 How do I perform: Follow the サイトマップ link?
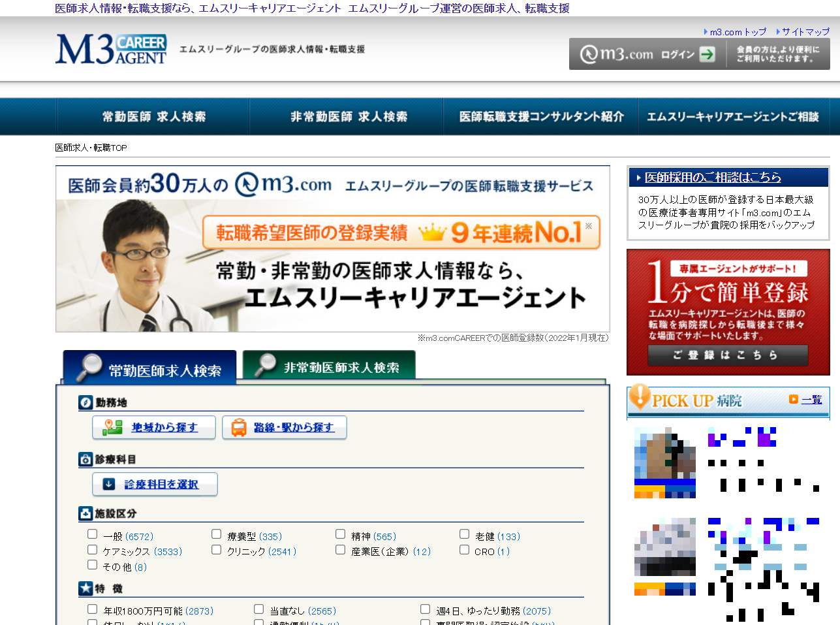pyautogui.click(x=805, y=31)
